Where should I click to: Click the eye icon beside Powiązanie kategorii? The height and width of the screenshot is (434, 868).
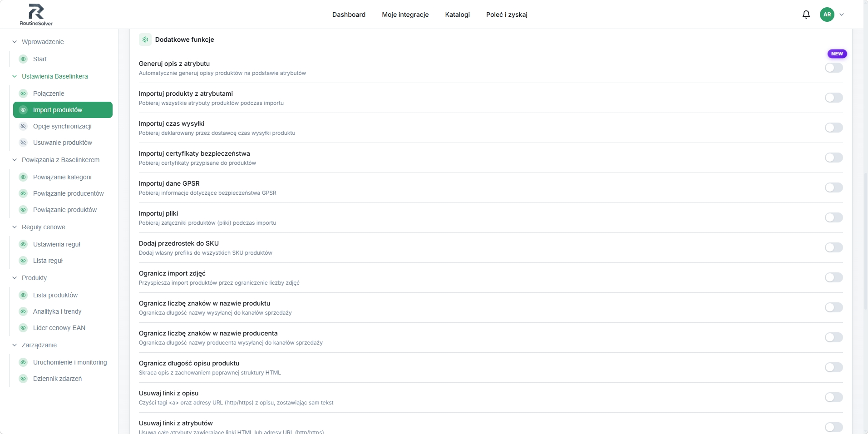[x=23, y=177]
